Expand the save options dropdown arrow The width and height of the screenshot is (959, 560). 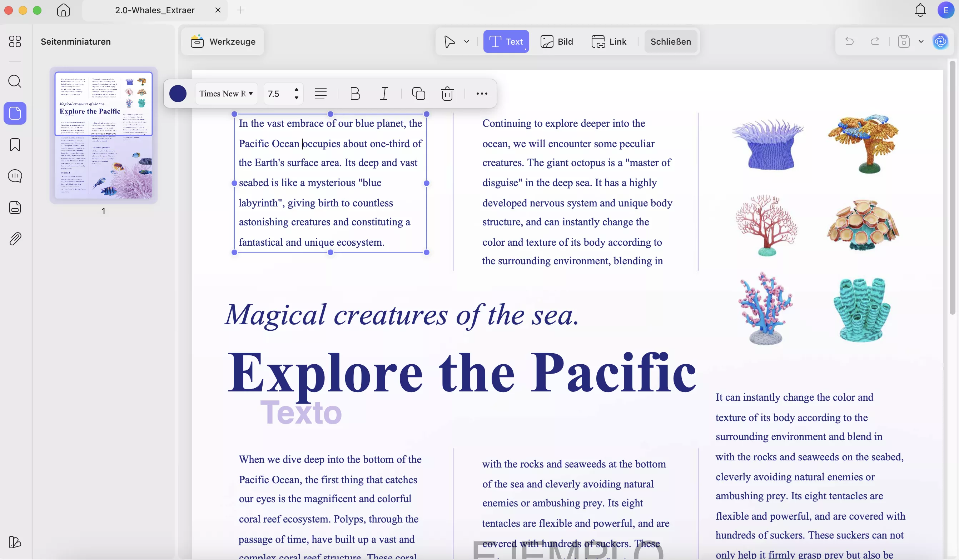tap(921, 41)
